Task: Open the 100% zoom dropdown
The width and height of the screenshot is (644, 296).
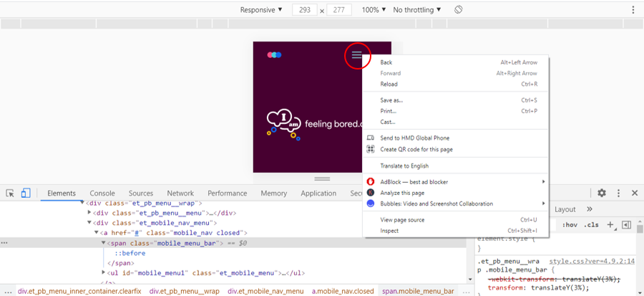Action: click(374, 10)
